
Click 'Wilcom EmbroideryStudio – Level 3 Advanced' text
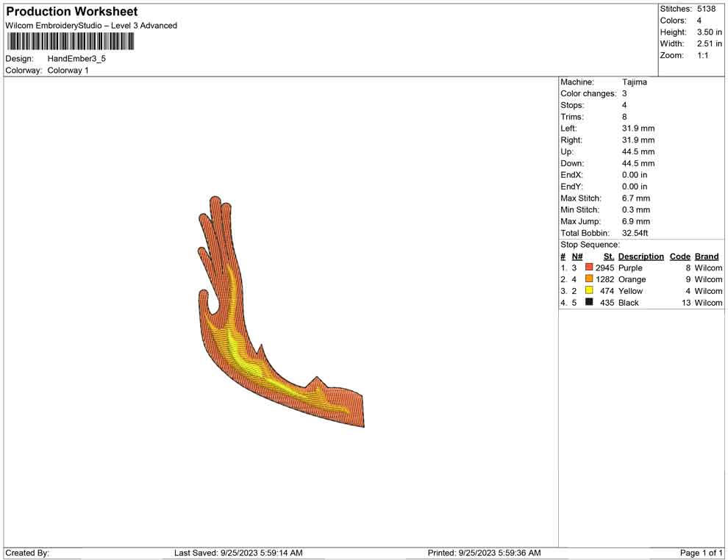(x=91, y=26)
